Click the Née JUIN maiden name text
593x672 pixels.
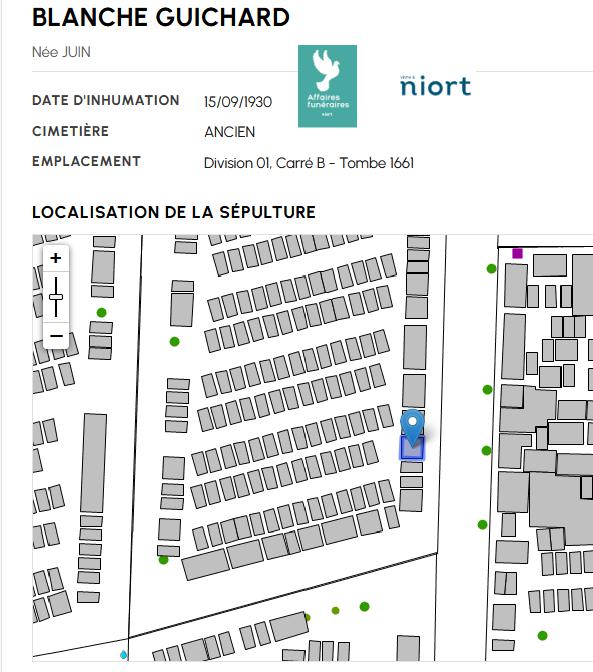click(61, 52)
